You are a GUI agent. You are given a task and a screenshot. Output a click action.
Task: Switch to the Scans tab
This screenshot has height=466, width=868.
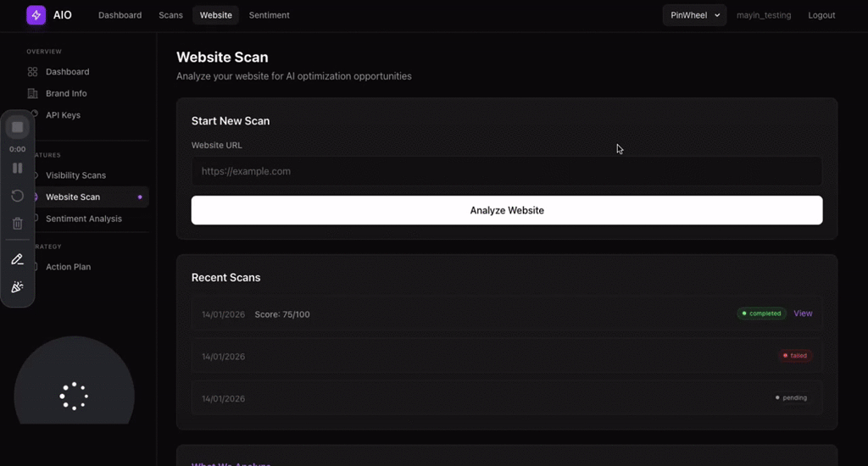point(170,15)
